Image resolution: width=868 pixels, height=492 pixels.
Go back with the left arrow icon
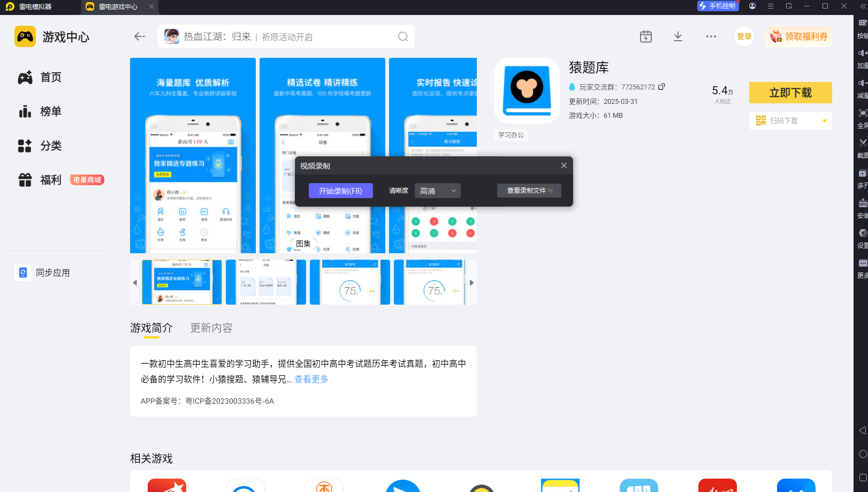[140, 36]
